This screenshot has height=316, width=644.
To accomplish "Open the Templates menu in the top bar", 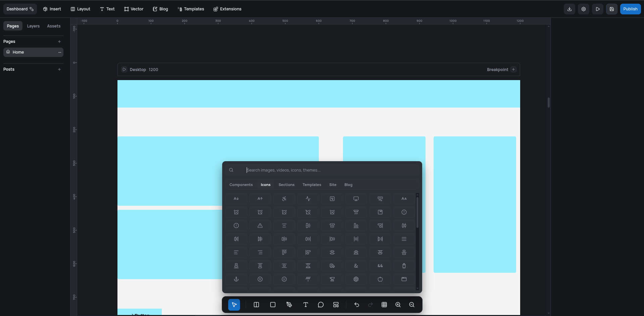I will click(x=191, y=9).
